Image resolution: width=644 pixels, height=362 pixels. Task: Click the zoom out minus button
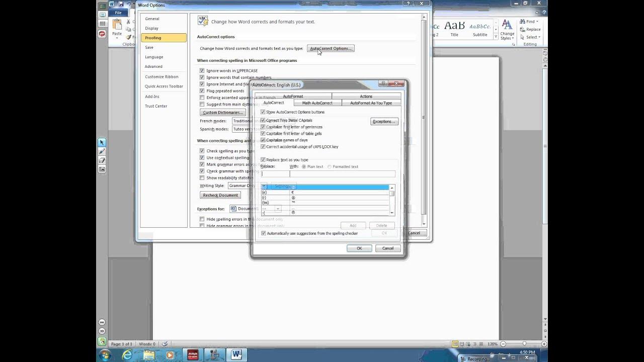[502, 344]
